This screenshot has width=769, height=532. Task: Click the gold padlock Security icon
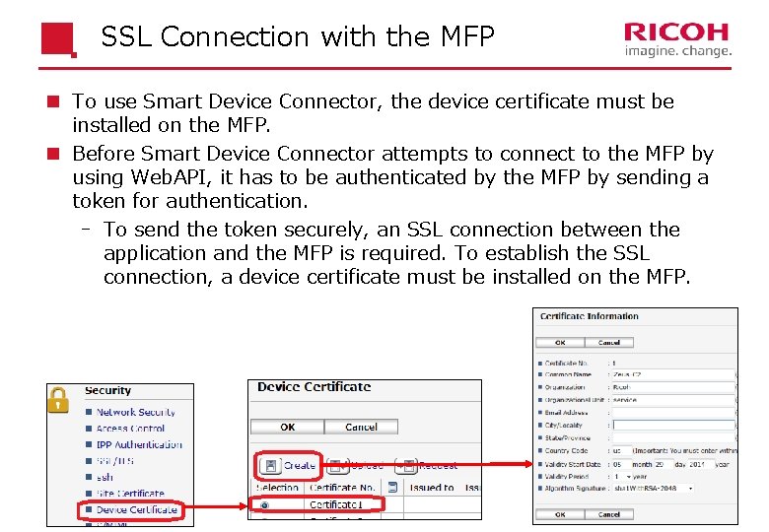58,400
